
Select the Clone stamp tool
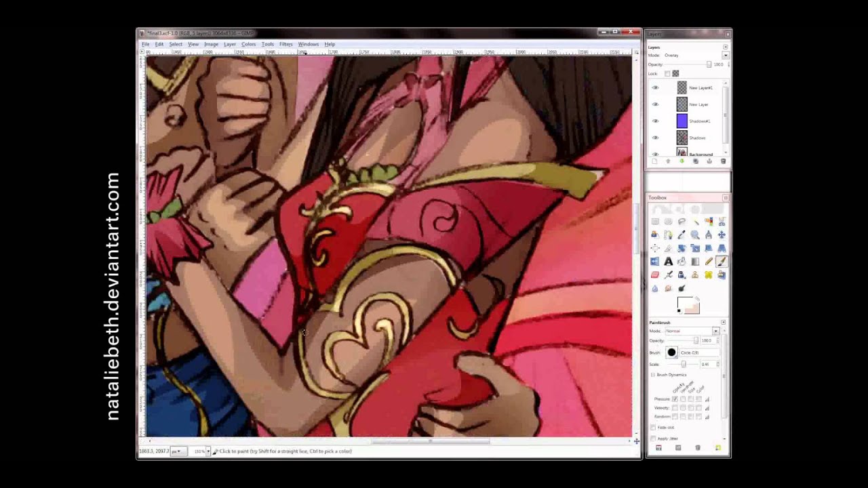click(x=695, y=274)
